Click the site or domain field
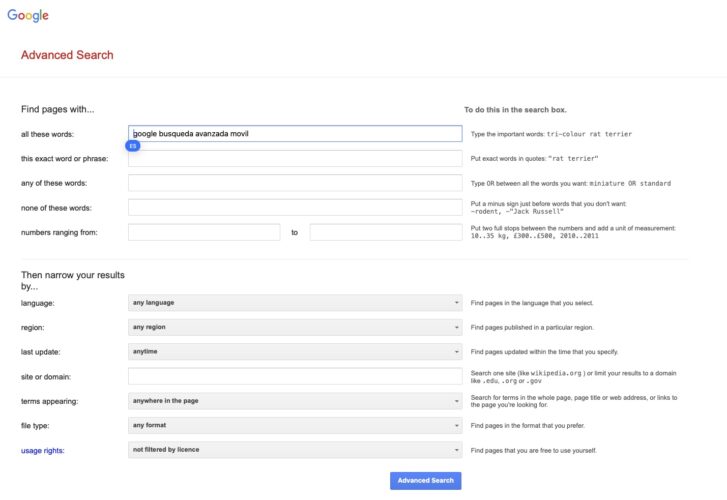The height and width of the screenshot is (500, 727). click(x=295, y=376)
